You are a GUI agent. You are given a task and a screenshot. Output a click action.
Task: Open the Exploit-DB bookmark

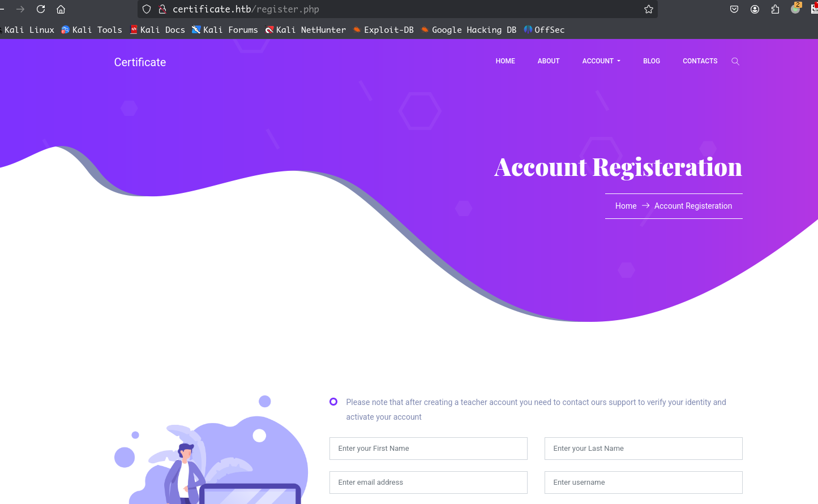click(383, 30)
